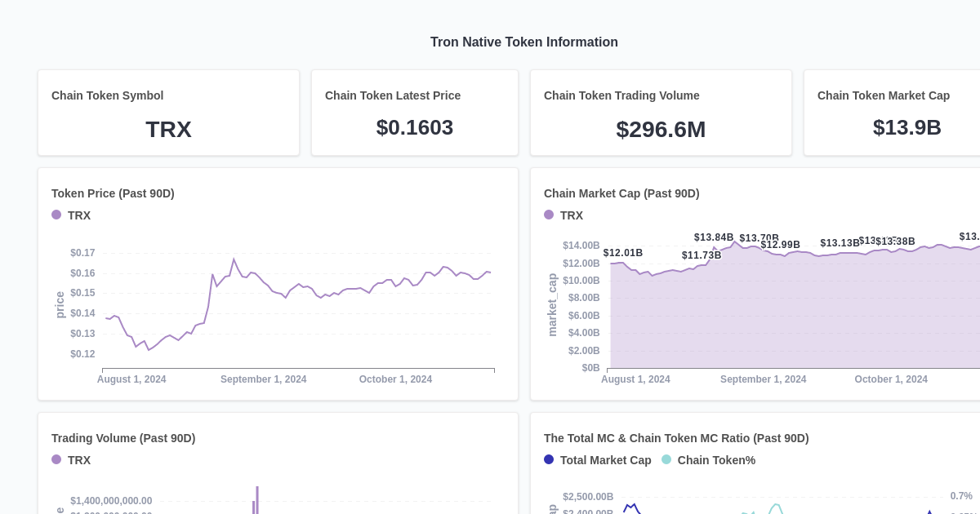980x514 pixels.
Task: Click the $13.84B peak marker on market cap chart
Action: (x=714, y=237)
